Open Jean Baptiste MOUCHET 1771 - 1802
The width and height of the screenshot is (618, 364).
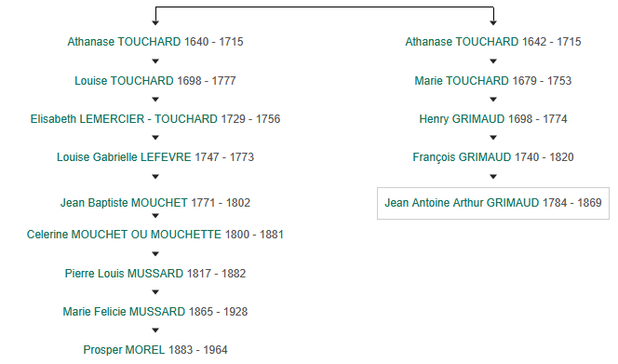(155, 203)
